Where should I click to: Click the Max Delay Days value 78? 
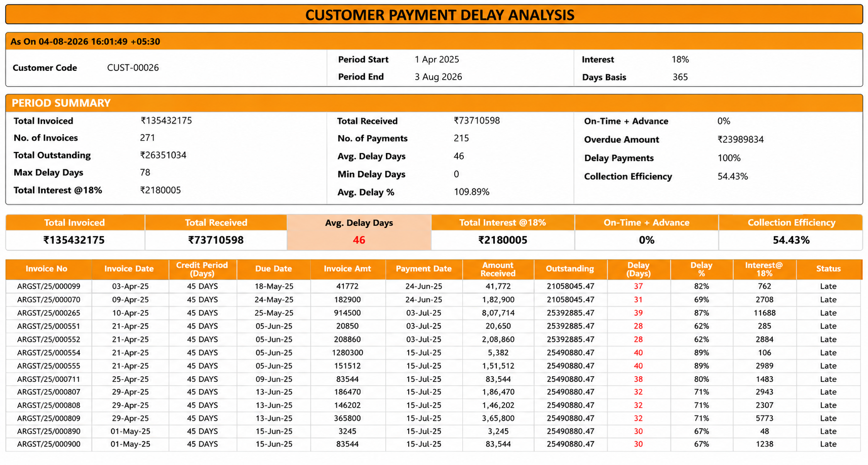(145, 172)
